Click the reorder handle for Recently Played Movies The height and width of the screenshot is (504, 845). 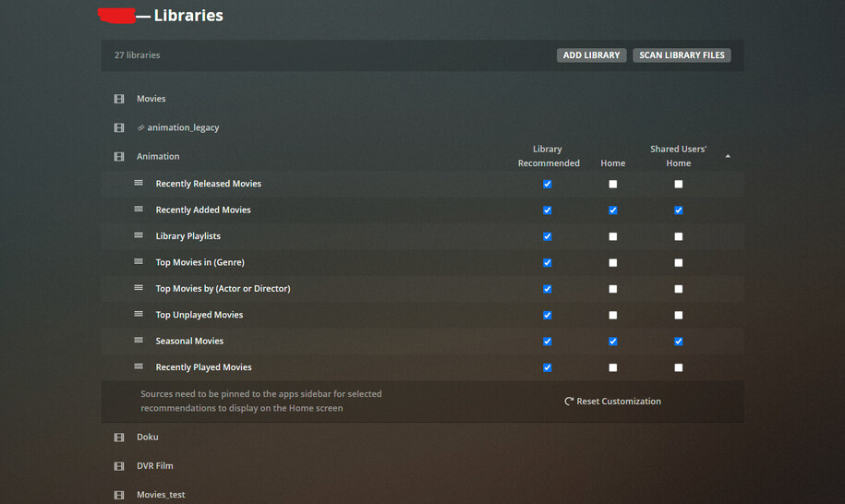(x=139, y=366)
